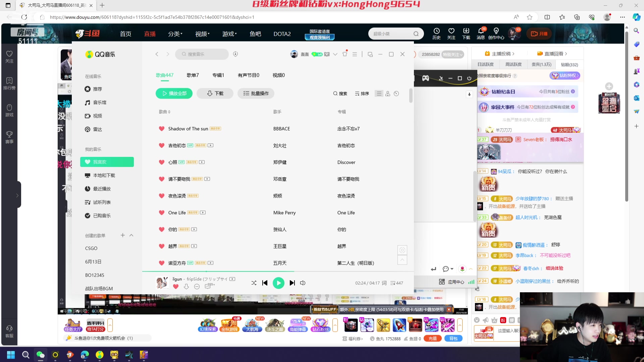Open Douyu 消息 notifications with 38 badge
Viewport: 644px width, 362px height.
pos(480,34)
